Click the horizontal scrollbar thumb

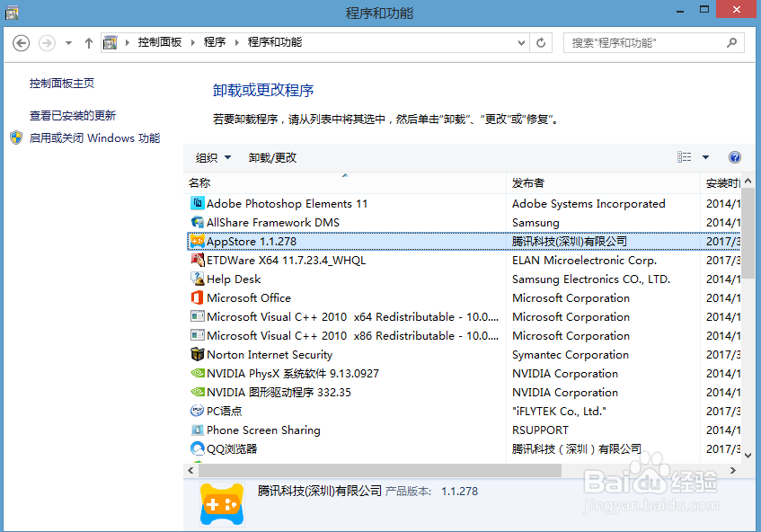pyautogui.click(x=380, y=470)
